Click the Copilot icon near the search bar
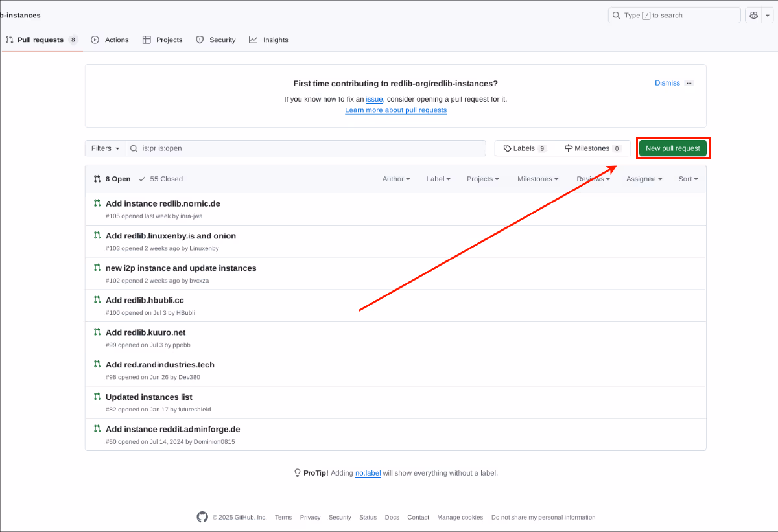 click(754, 16)
